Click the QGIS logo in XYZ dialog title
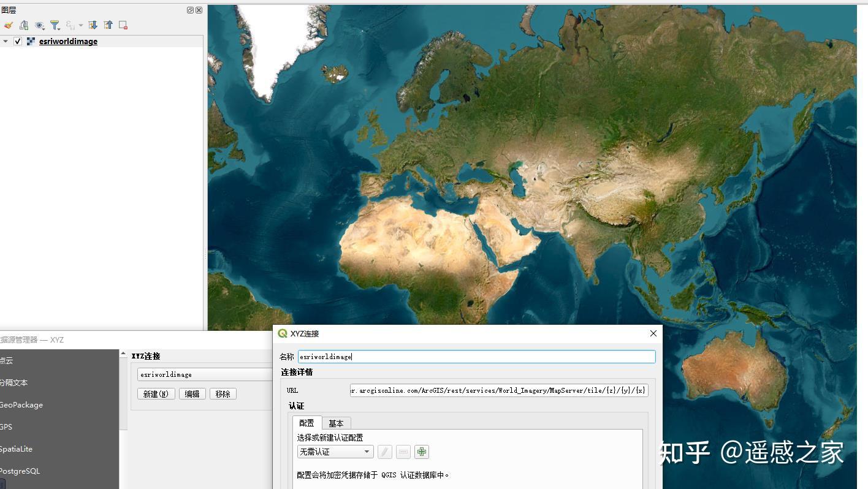This screenshot has height=489, width=868. [x=283, y=333]
